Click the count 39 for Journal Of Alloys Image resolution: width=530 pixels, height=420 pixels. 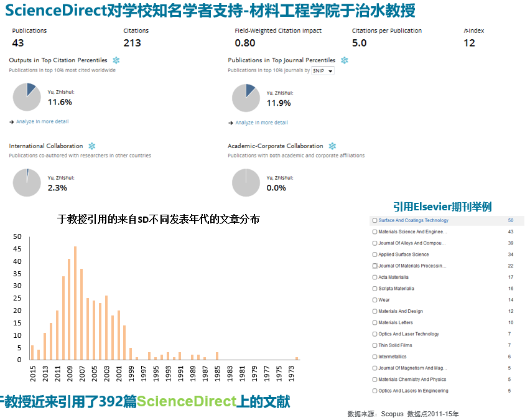[x=510, y=243]
